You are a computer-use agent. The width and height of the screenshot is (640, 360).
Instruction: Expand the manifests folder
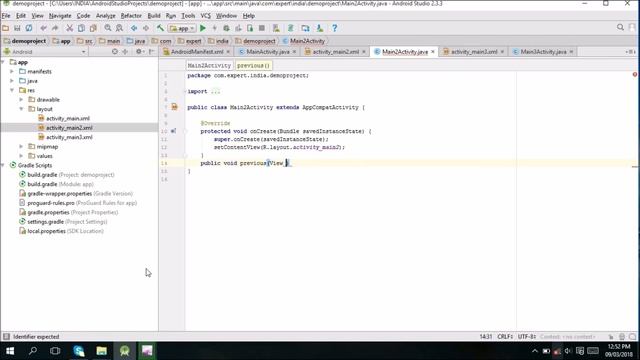point(12,71)
